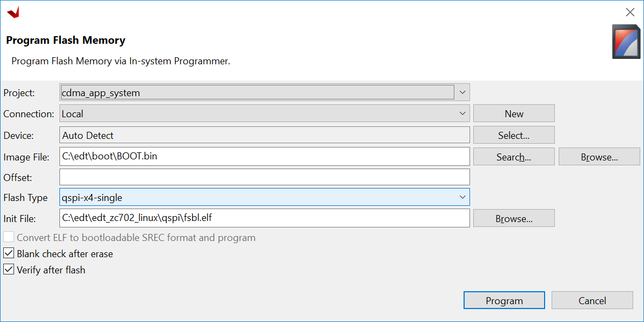
Task: Close the Program Flash Memory dialog
Action: click(629, 12)
